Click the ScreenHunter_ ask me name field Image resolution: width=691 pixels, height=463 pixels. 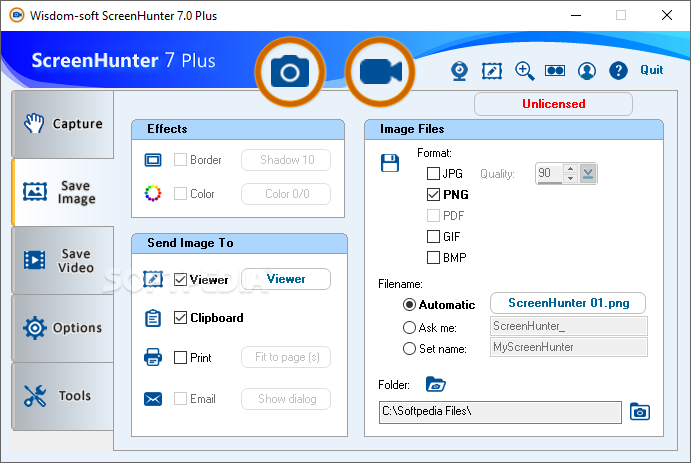(568, 326)
